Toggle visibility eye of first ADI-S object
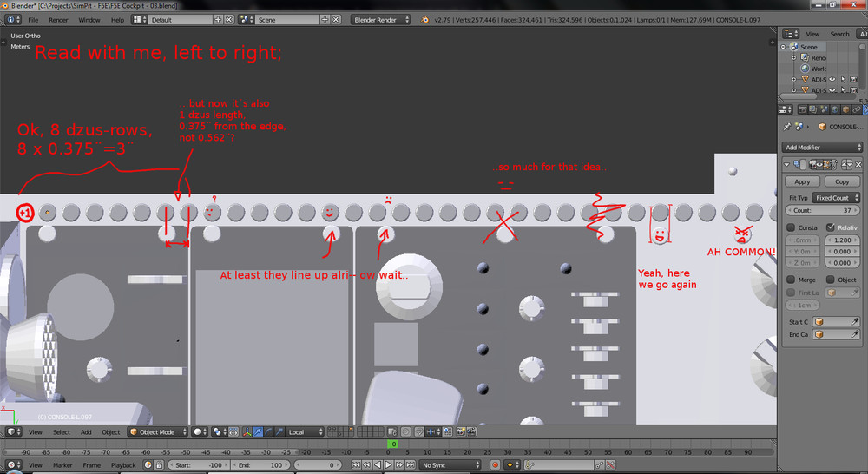This screenshot has width=868, height=474. click(832, 79)
